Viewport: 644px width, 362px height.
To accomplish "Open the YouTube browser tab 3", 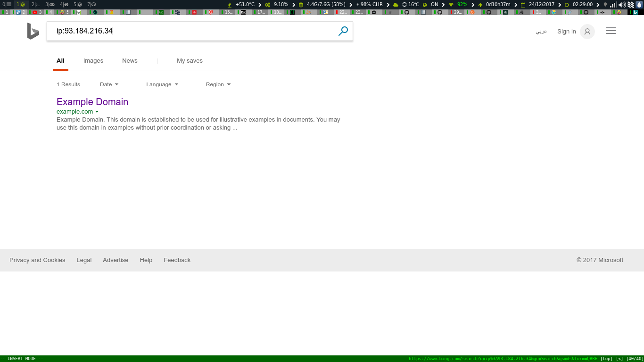I will point(37,12).
